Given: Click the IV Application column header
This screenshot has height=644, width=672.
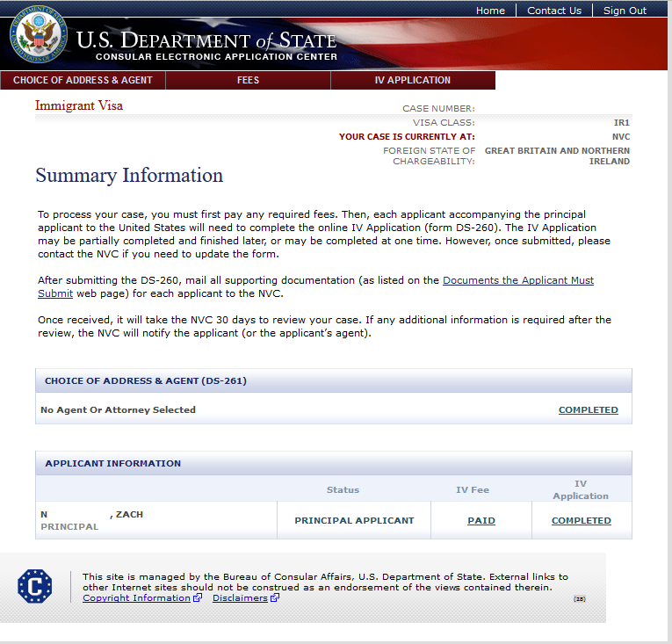Looking at the screenshot, I should (x=581, y=489).
